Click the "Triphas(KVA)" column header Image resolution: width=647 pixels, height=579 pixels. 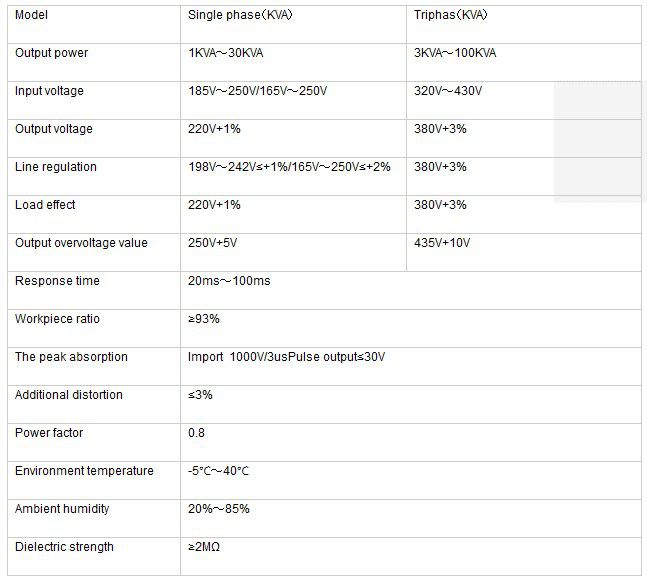(452, 15)
